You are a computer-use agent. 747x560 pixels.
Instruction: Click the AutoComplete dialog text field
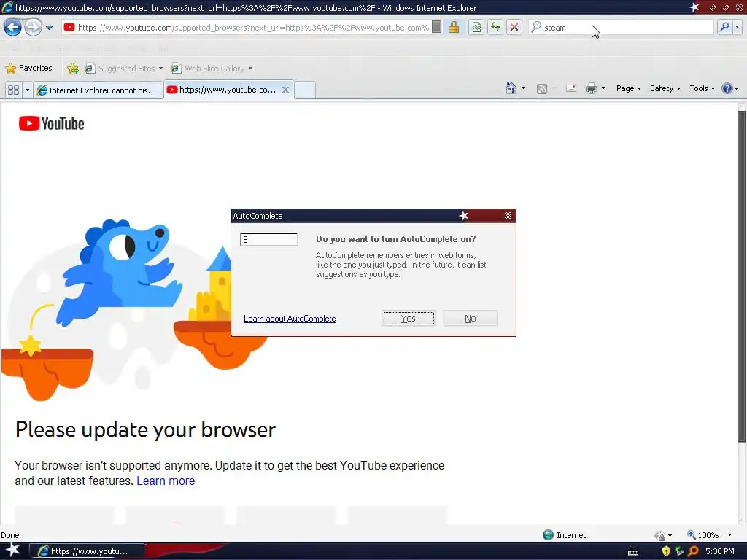pyautogui.click(x=269, y=239)
